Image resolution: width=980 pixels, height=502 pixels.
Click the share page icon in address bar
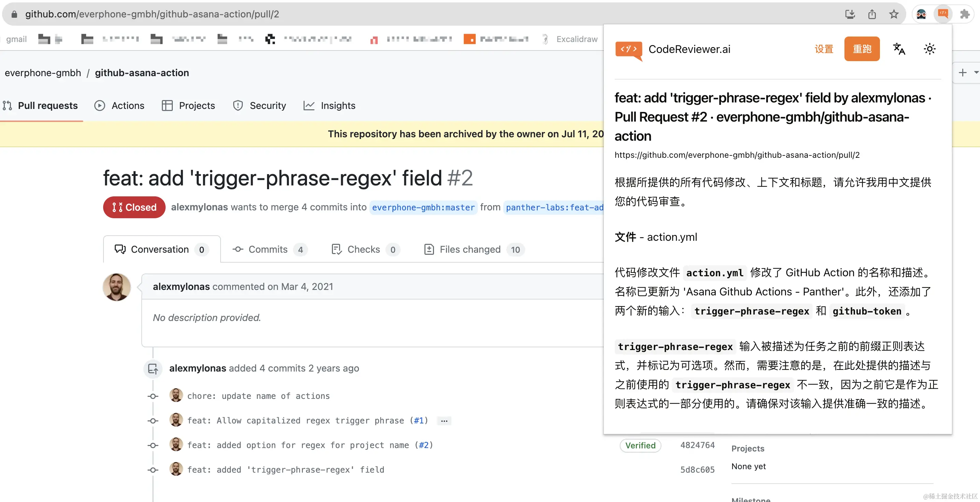point(872,14)
